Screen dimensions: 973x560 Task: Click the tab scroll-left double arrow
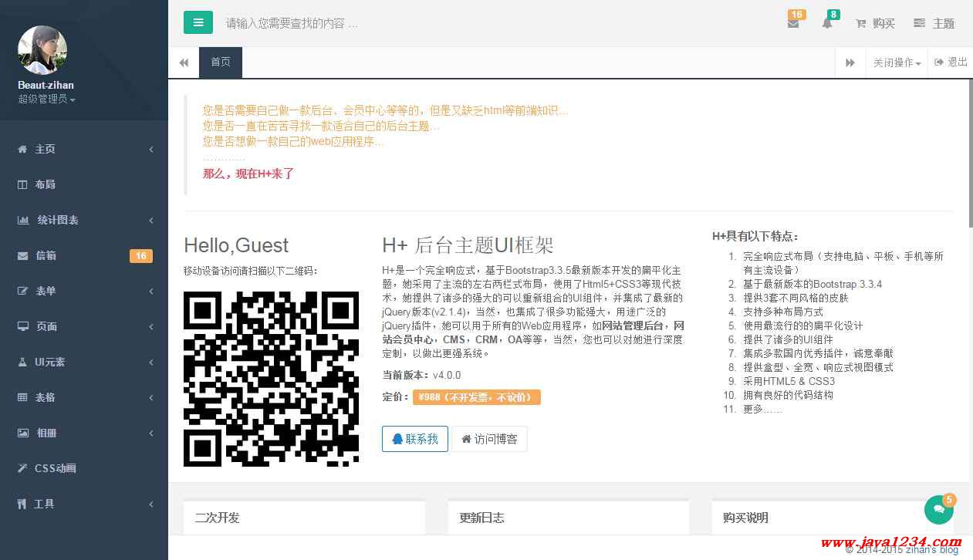pyautogui.click(x=184, y=62)
